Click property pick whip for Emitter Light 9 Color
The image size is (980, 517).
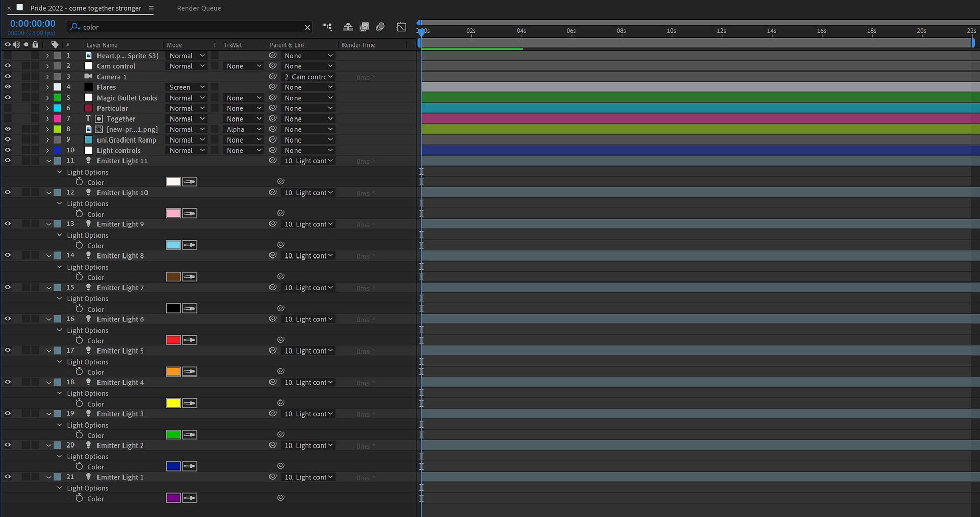point(281,245)
